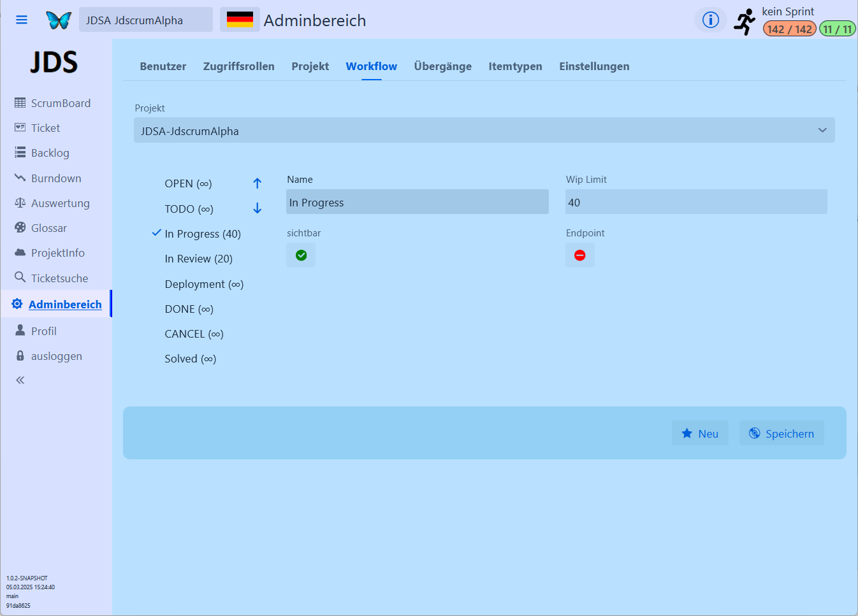Select the TODO (∞) workflow status
This screenshot has height=616, width=858.
point(189,209)
